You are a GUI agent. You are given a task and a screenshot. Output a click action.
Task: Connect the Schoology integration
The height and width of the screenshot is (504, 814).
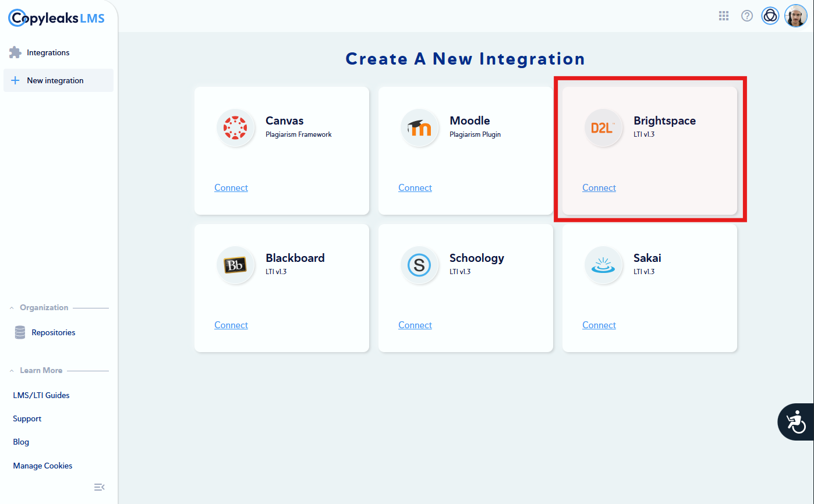point(415,325)
